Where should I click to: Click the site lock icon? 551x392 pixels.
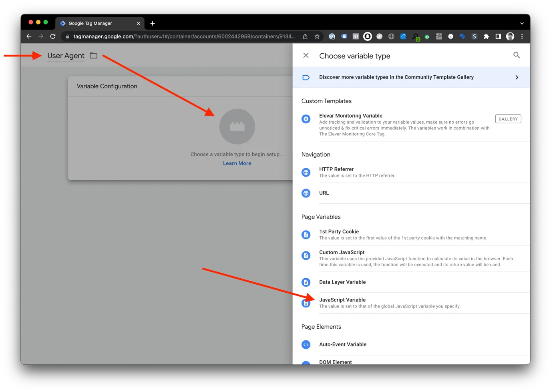click(67, 36)
